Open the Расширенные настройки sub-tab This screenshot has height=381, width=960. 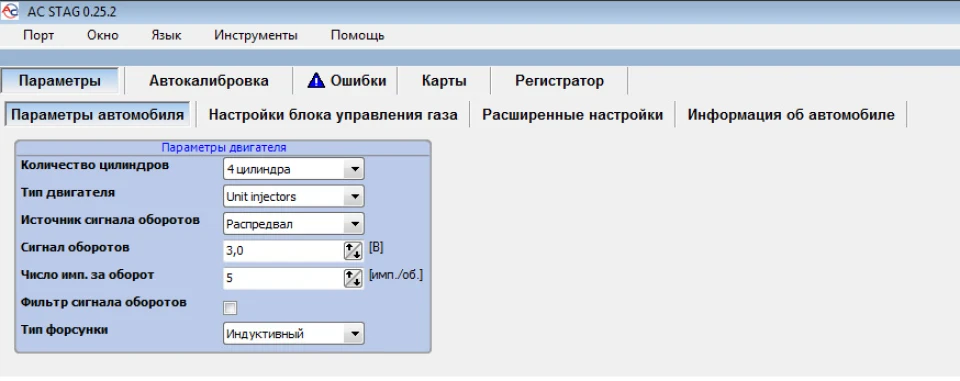point(572,115)
